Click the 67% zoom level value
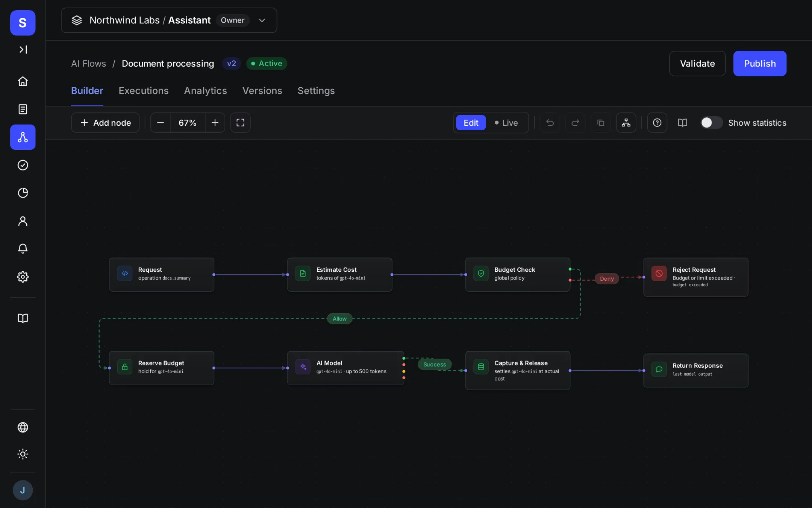 (x=188, y=123)
